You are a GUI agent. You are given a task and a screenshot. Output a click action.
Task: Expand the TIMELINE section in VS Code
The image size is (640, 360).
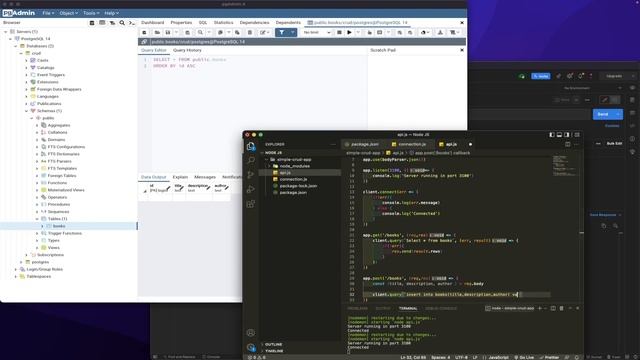(x=274, y=351)
